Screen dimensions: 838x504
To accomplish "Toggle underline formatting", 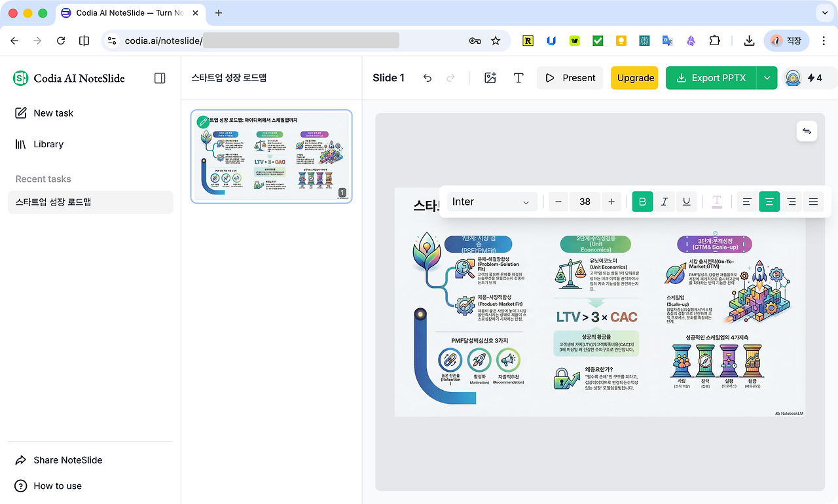I will [686, 202].
